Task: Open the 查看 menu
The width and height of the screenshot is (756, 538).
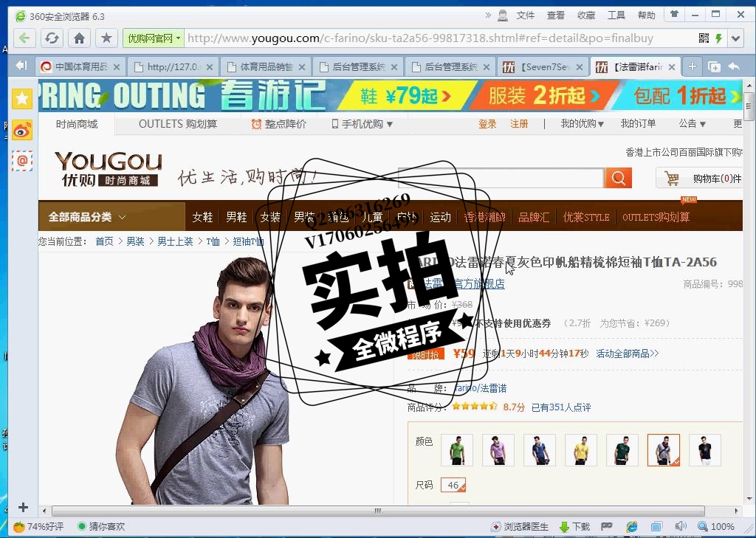Action: coord(555,15)
